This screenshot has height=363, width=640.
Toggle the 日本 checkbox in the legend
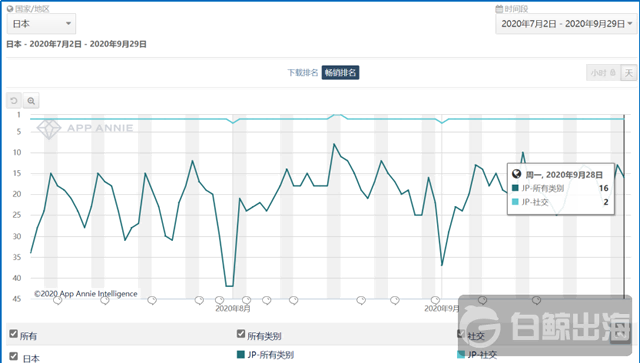13,356
